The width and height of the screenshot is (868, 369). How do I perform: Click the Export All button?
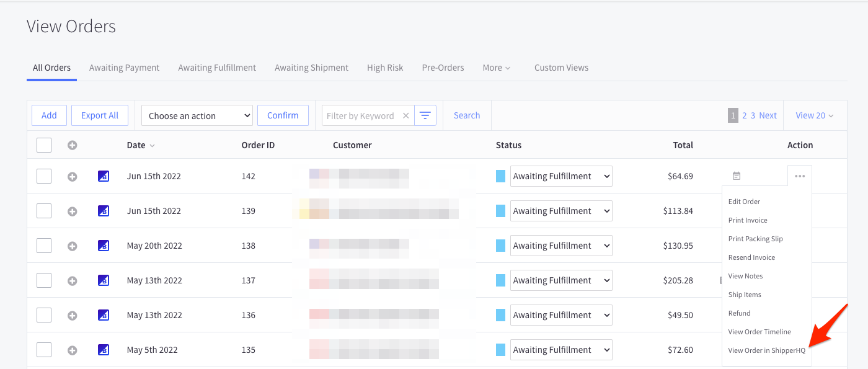tap(100, 115)
